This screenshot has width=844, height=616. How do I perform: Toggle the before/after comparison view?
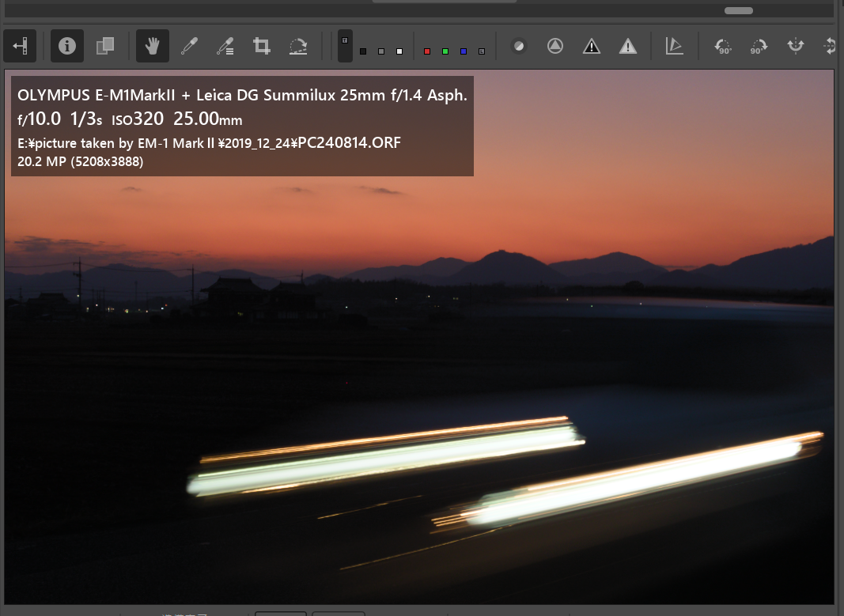pos(105,46)
